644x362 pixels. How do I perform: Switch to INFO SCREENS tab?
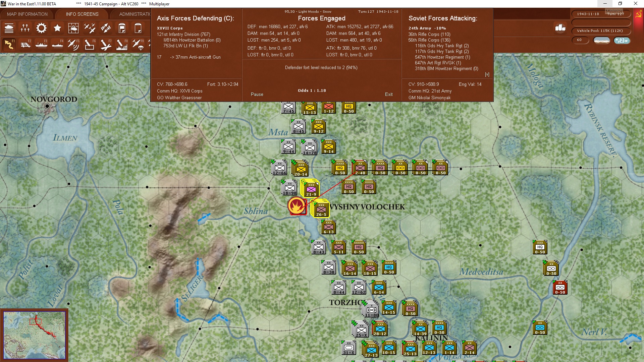(x=82, y=14)
